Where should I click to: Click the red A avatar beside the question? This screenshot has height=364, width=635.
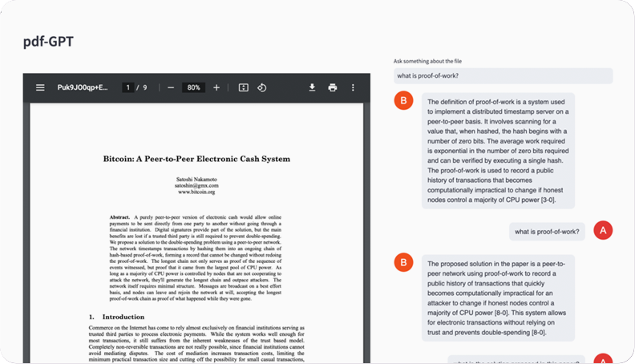[603, 231]
